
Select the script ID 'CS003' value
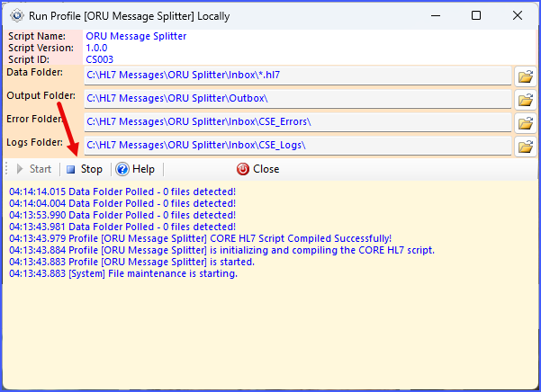point(99,59)
